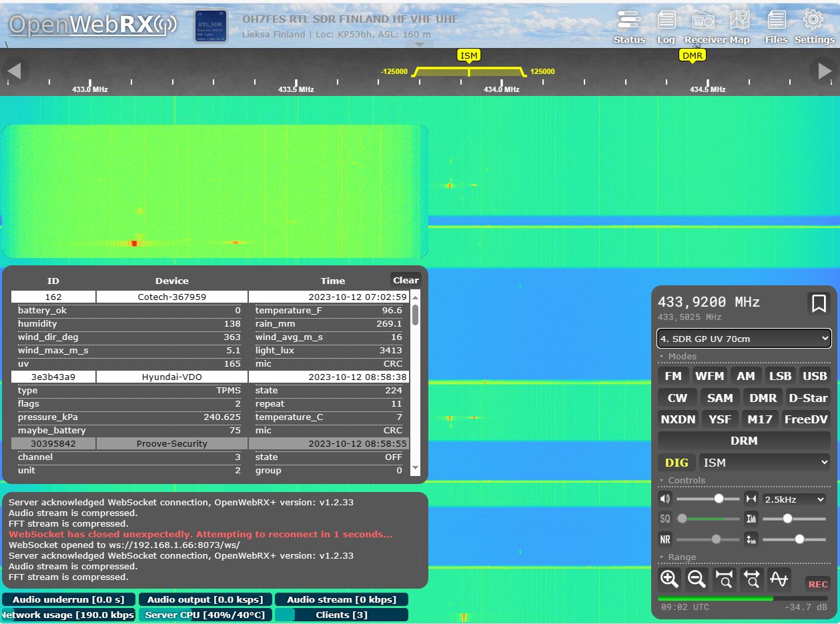Open the Settings gear icon

pyautogui.click(x=814, y=25)
